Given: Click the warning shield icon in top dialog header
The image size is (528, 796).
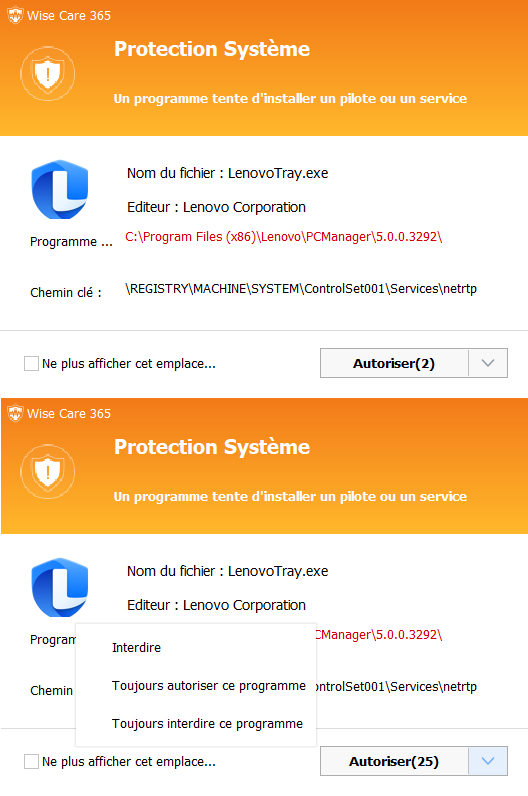Looking at the screenshot, I should pyautogui.click(x=48, y=74).
